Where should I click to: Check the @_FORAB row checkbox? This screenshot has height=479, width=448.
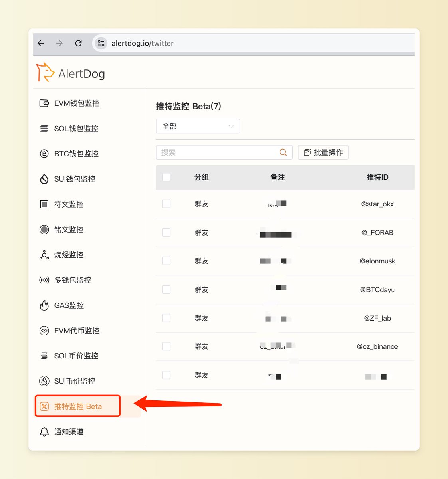[167, 232]
